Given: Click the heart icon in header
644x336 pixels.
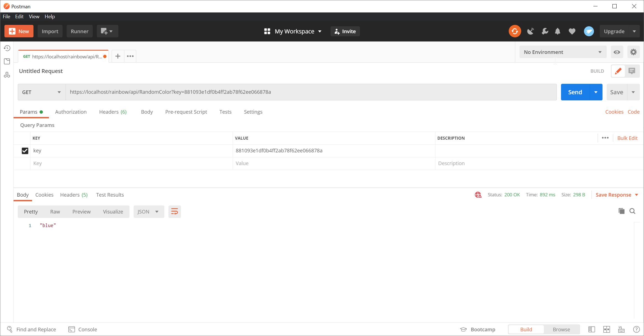Looking at the screenshot, I should click(572, 31).
